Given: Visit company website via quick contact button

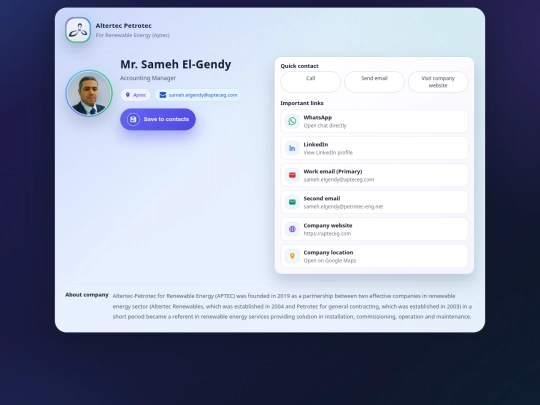Looking at the screenshot, I should tap(438, 82).
